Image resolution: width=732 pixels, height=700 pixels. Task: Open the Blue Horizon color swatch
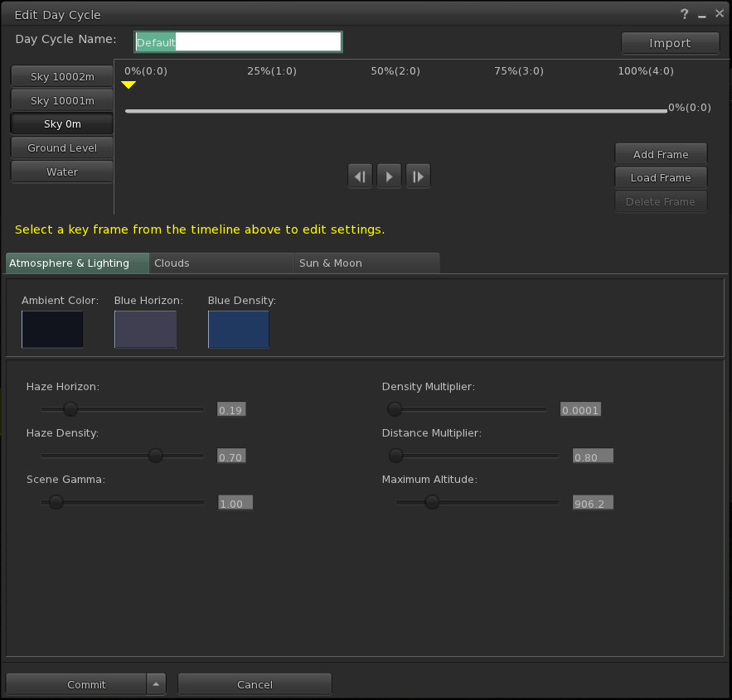pos(146,329)
